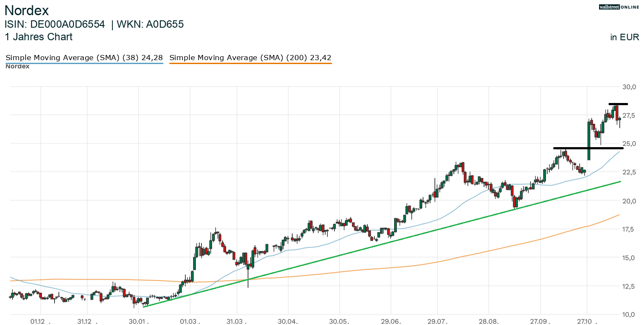Select the ISIN DE000A0D6554 text
Image resolution: width=644 pixels, height=325 pixels.
[x=54, y=24]
